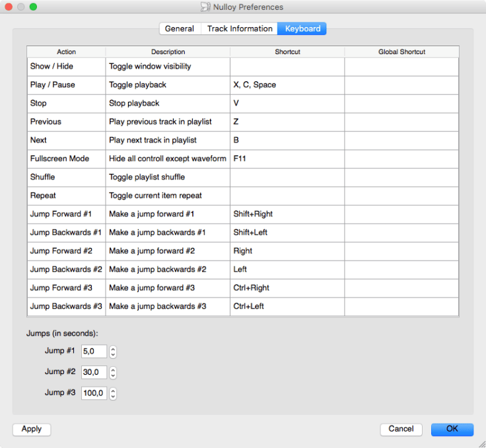Confirm preferences with OK button
The width and height of the screenshot is (486, 448).
452,429
